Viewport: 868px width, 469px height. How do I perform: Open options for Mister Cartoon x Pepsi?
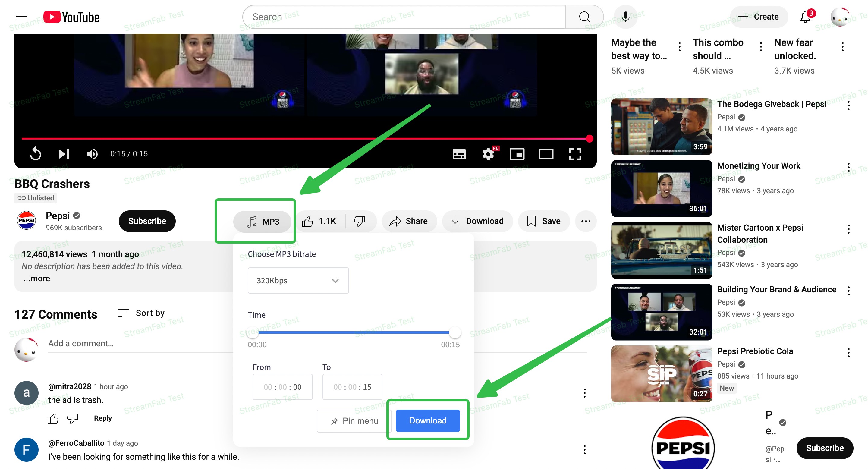point(848,229)
